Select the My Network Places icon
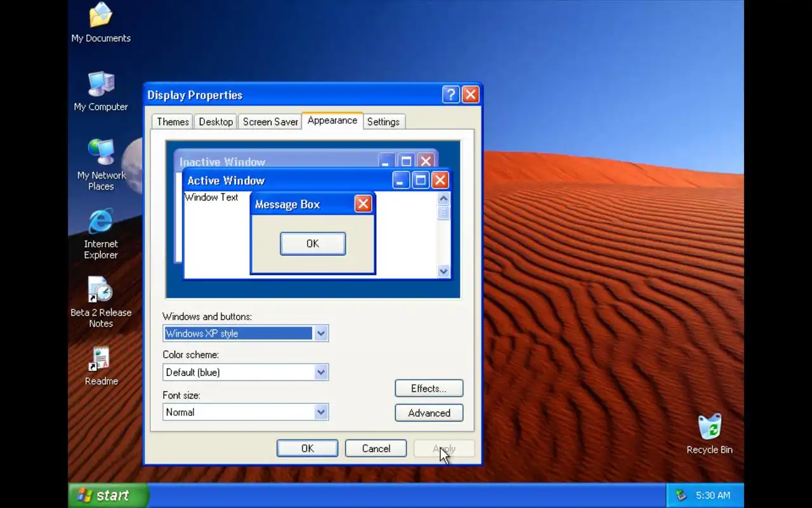The image size is (812, 508). coord(101,164)
